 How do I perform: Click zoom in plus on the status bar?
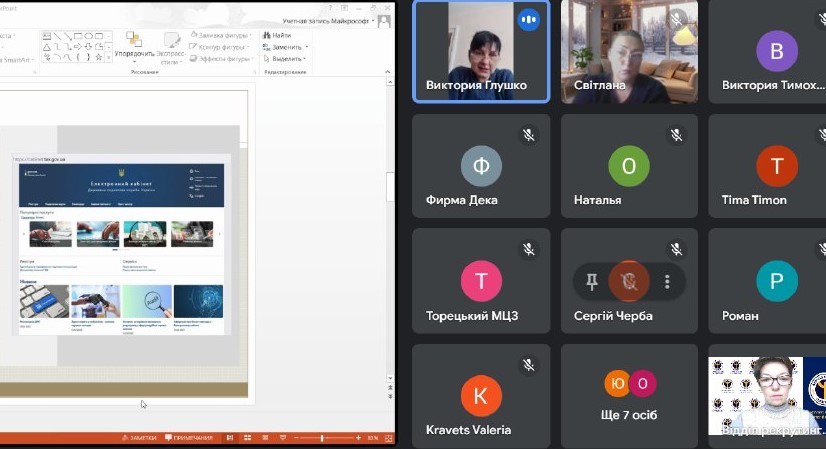[x=358, y=438]
